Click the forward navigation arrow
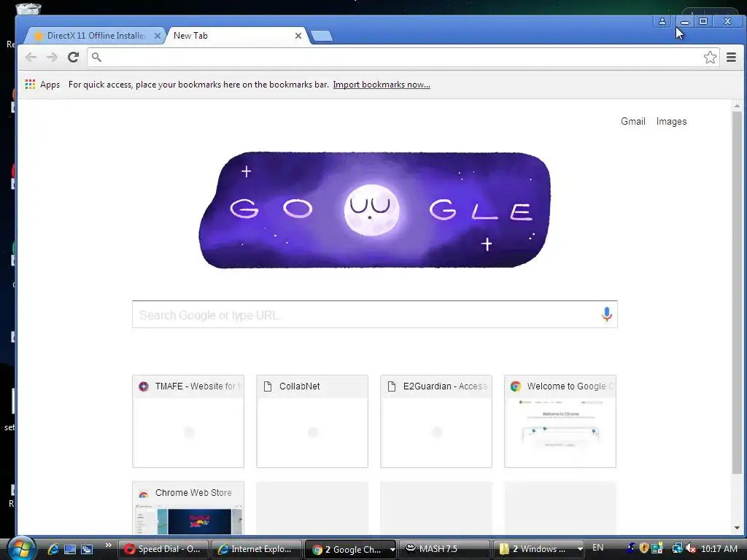The width and height of the screenshot is (747, 560). click(x=52, y=57)
